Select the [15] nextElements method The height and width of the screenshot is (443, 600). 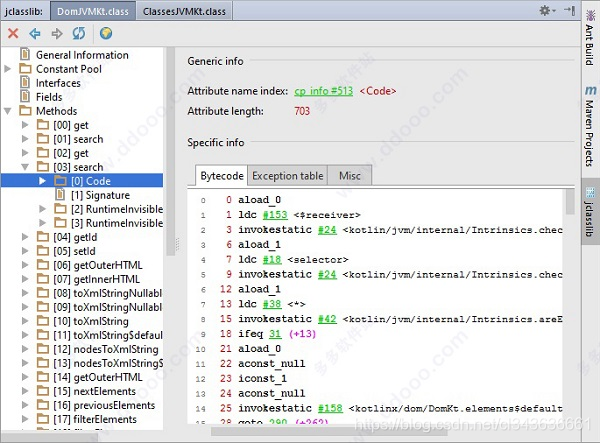pyautogui.click(x=95, y=391)
